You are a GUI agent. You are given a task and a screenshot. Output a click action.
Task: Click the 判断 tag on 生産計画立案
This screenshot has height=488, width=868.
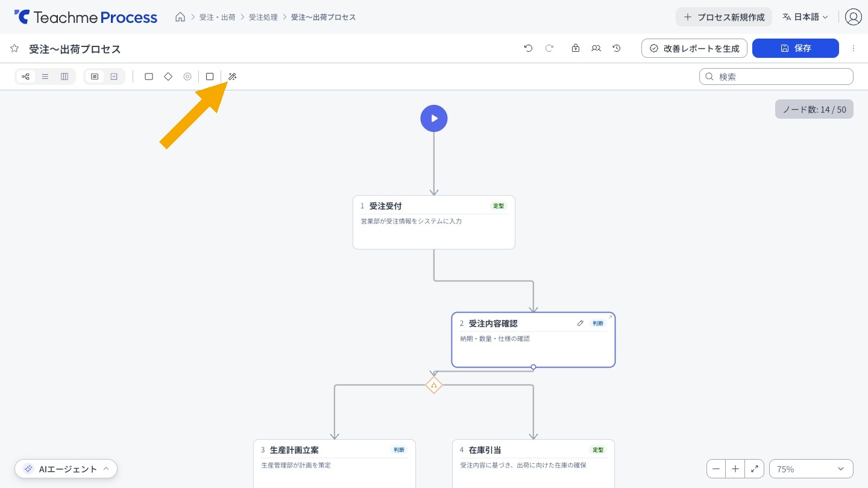point(399,450)
